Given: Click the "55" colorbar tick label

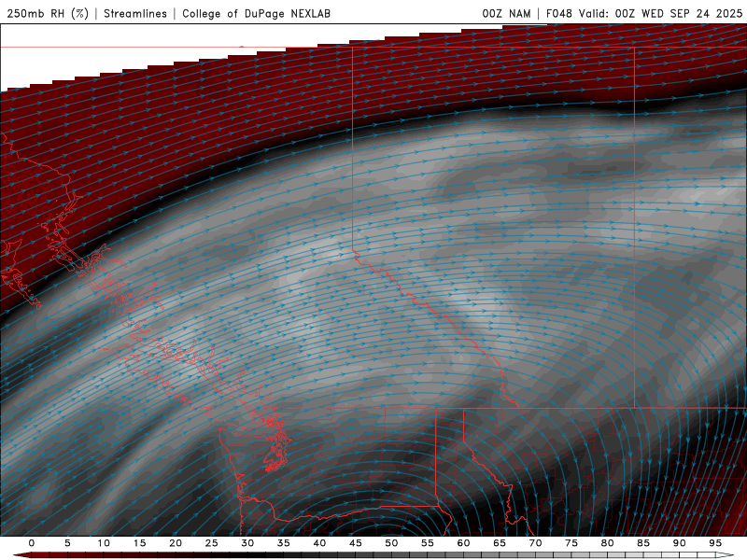Looking at the screenshot, I should tap(428, 543).
